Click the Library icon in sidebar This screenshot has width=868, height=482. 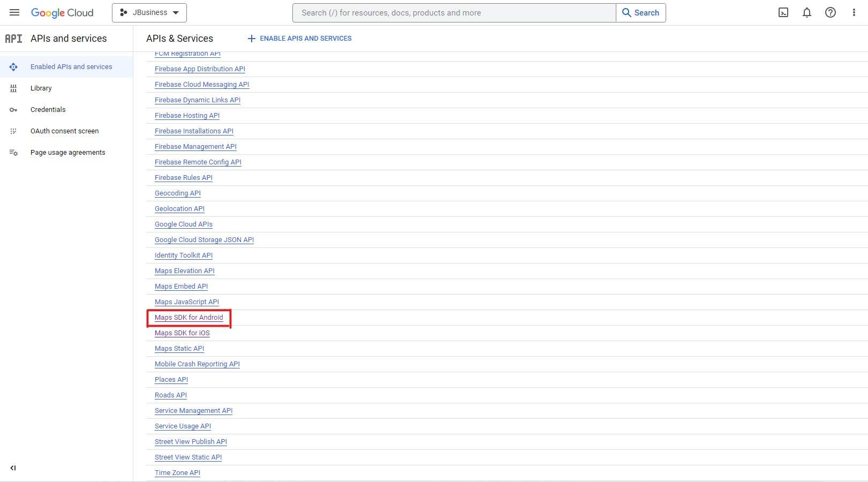click(x=13, y=88)
